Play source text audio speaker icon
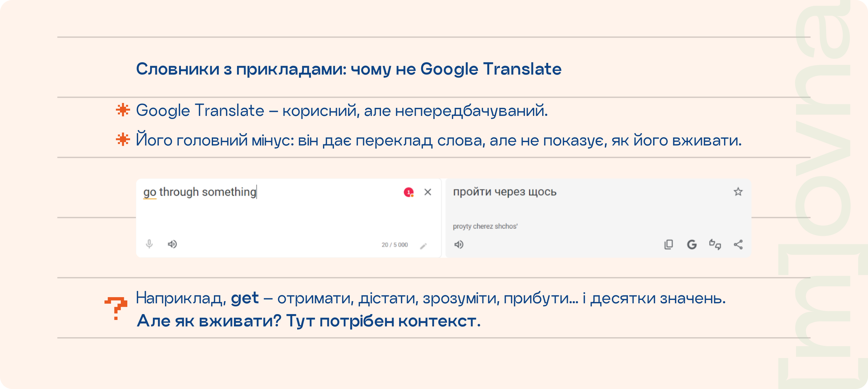Screen dimensions: 868x389 (172, 244)
